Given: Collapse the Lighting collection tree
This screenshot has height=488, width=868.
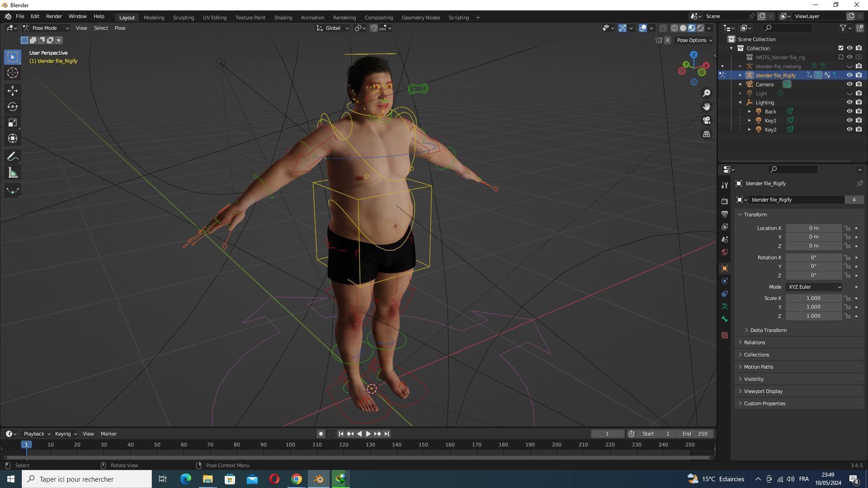Looking at the screenshot, I should pos(741,103).
